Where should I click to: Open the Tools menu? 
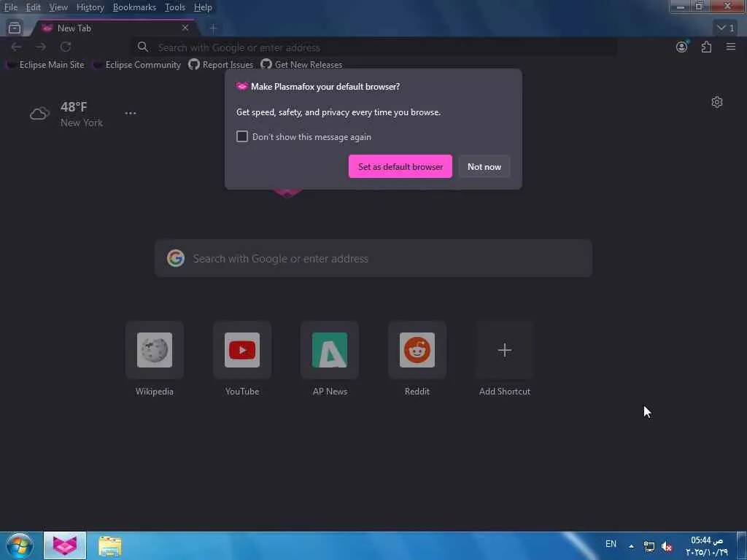click(x=175, y=7)
